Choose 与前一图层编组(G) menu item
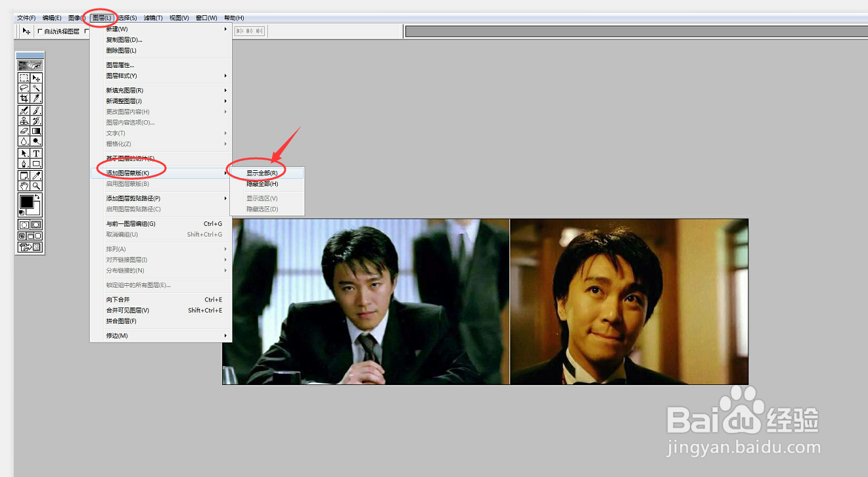The height and width of the screenshot is (477, 868). point(161,223)
